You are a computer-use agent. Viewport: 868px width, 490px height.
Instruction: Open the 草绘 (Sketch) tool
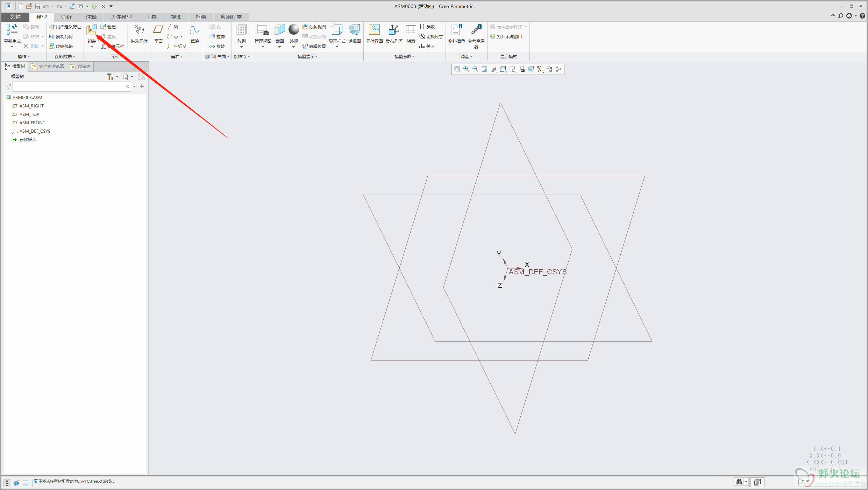195,34
